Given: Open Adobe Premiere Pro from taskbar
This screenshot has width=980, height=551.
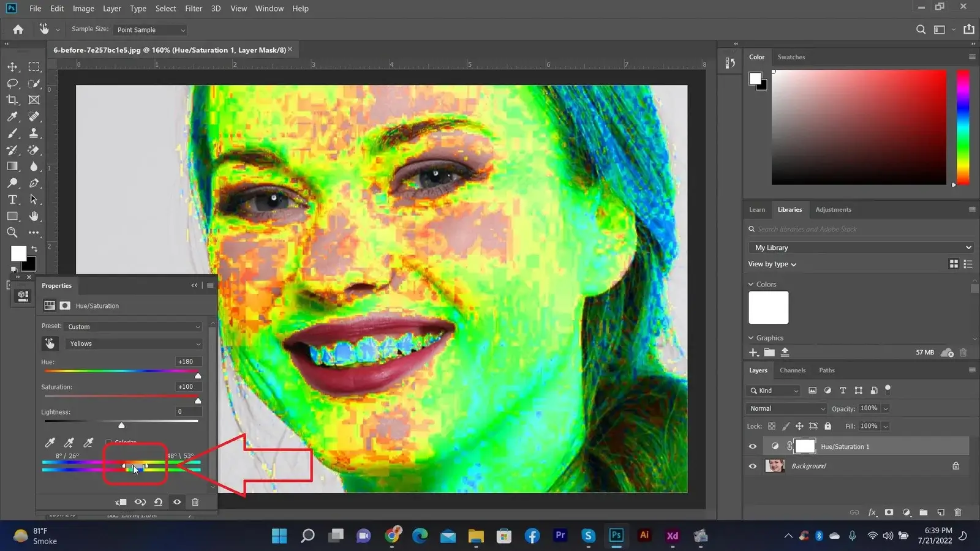Looking at the screenshot, I should pos(560,536).
